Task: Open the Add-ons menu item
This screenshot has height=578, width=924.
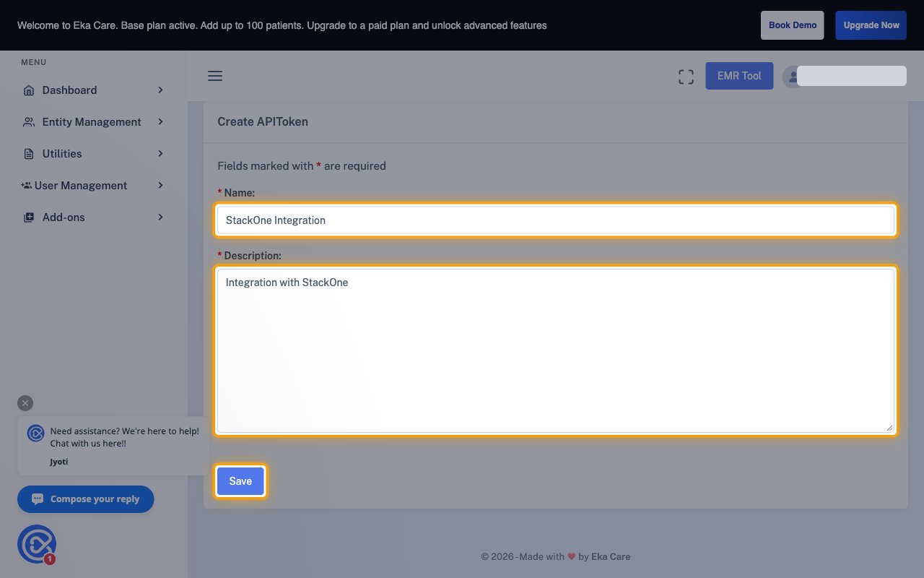Action: 94,217
